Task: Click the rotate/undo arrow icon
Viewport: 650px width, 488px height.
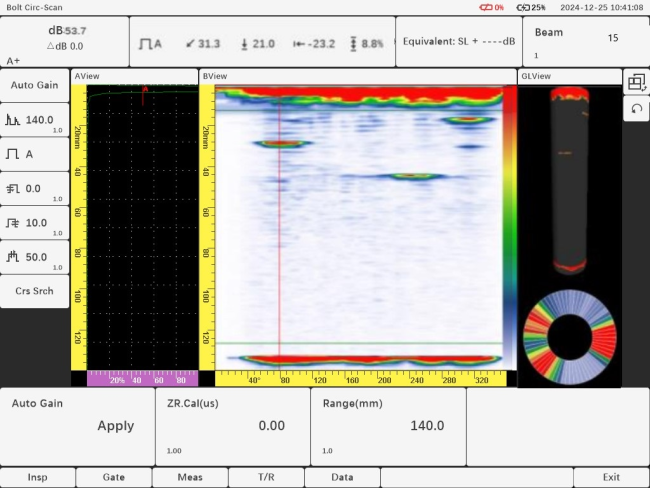Action: (635, 110)
